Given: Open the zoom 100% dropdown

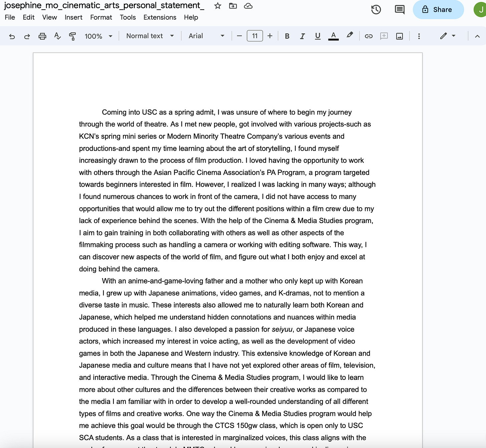Looking at the screenshot, I should [x=98, y=36].
